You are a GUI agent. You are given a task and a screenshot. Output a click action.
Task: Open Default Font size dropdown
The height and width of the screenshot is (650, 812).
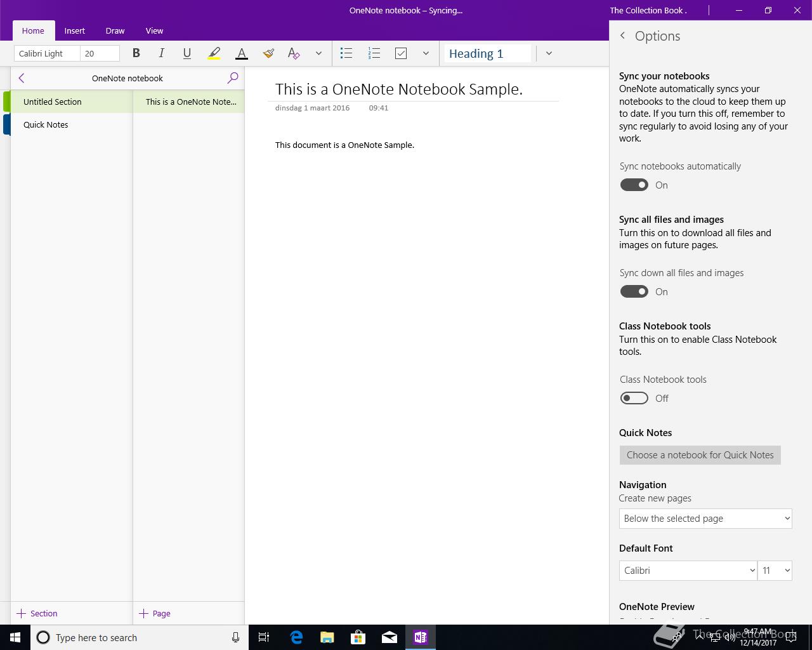775,571
